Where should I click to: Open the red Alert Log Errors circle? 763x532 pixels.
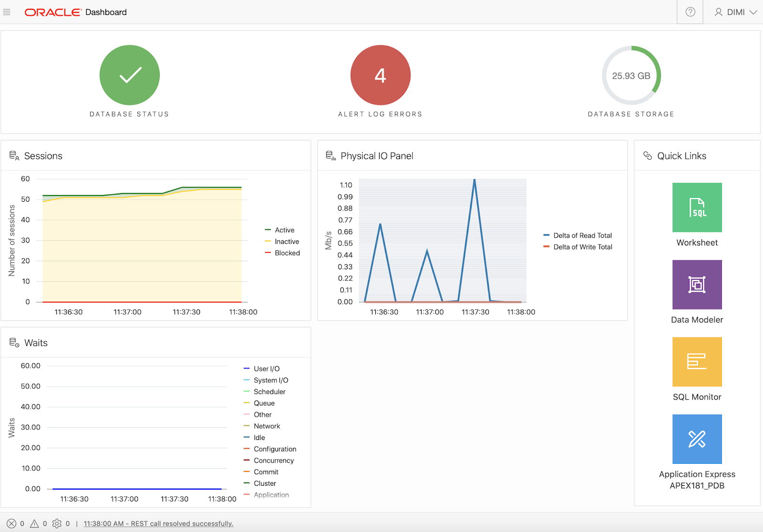380,75
